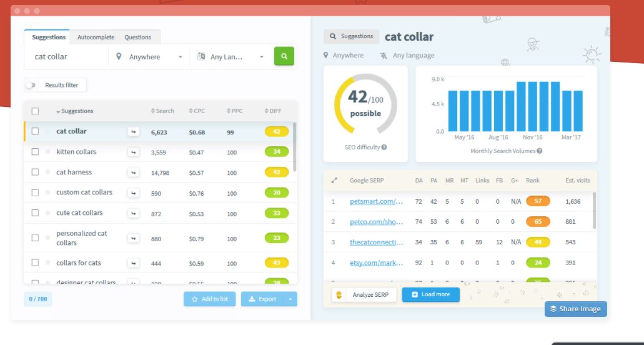Tick the checkbox for cute cat collars
644x345 pixels.
pos(36,212)
